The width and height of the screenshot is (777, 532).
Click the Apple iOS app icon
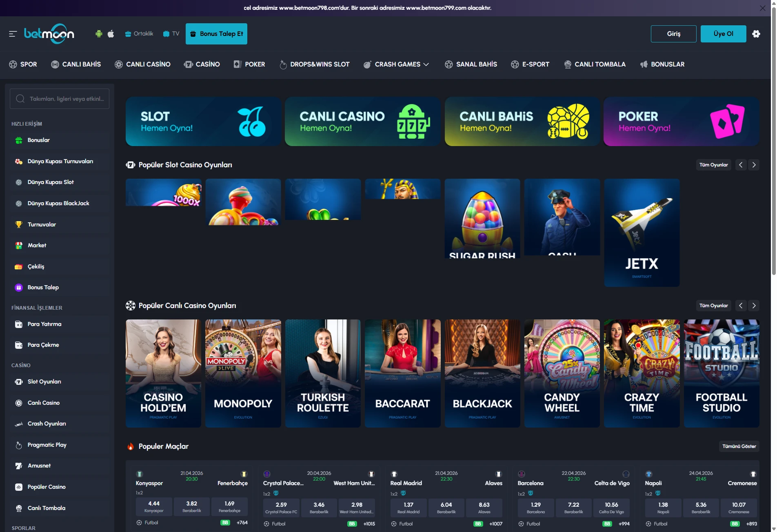tap(111, 34)
